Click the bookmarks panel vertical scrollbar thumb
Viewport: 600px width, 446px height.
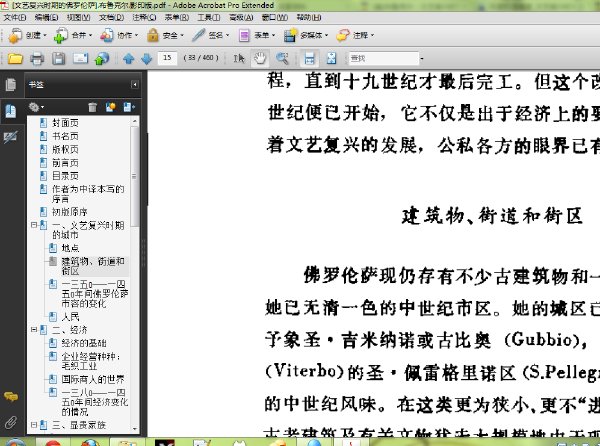pos(134,176)
